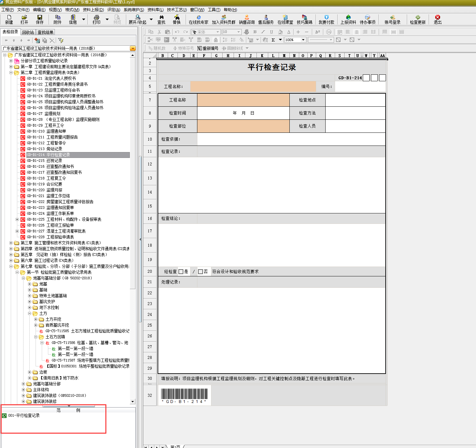Click the font color A icon
The image size is (476, 448).
click(289, 32)
